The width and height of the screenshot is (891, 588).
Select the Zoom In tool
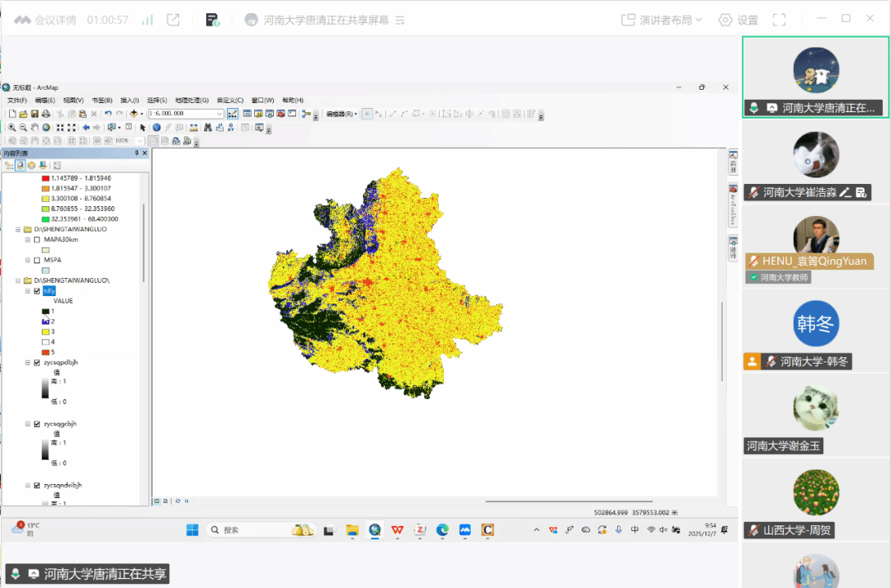pyautogui.click(x=12, y=128)
